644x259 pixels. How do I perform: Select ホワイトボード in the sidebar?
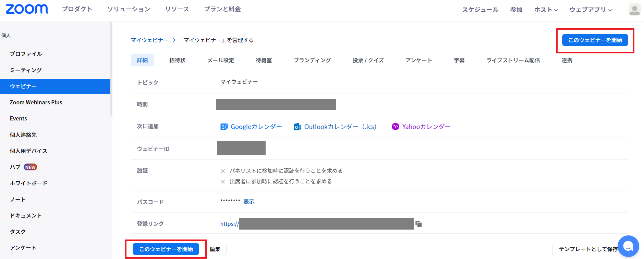28,183
